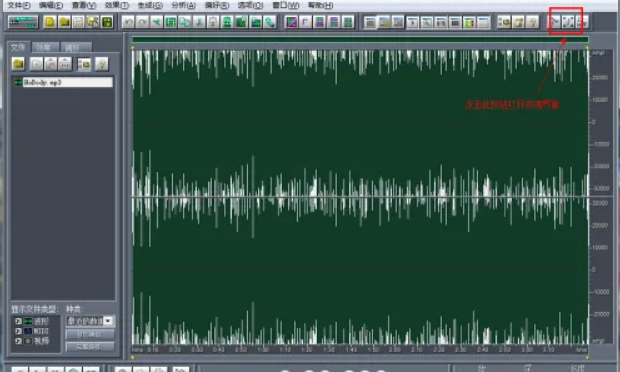620x372 pixels.
Task: Click the question mark icon in Files panel
Action: pos(102,64)
